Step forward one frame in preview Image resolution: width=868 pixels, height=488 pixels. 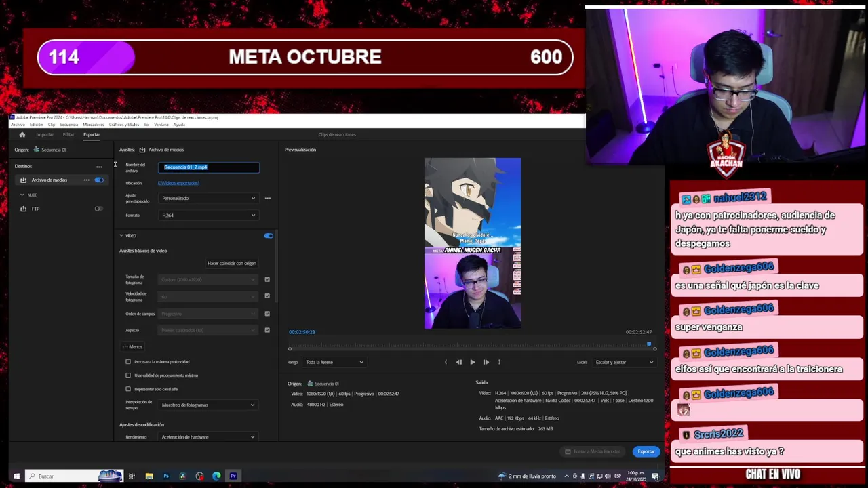pyautogui.click(x=486, y=362)
